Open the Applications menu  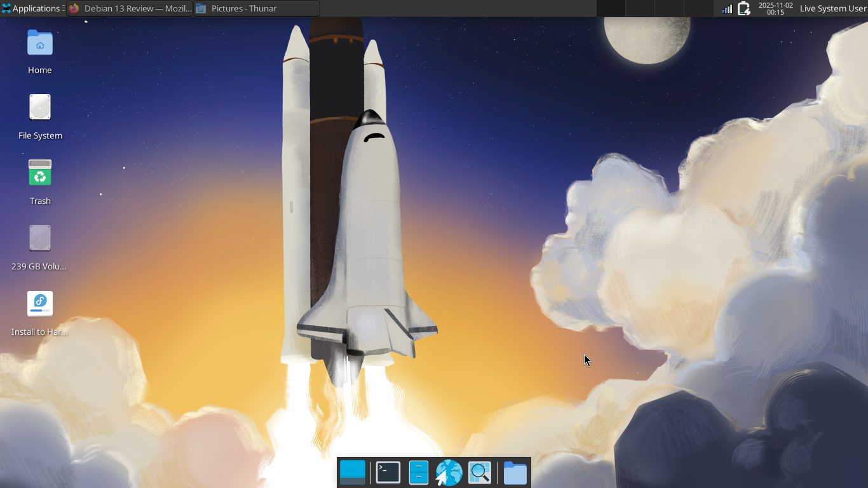click(x=30, y=8)
